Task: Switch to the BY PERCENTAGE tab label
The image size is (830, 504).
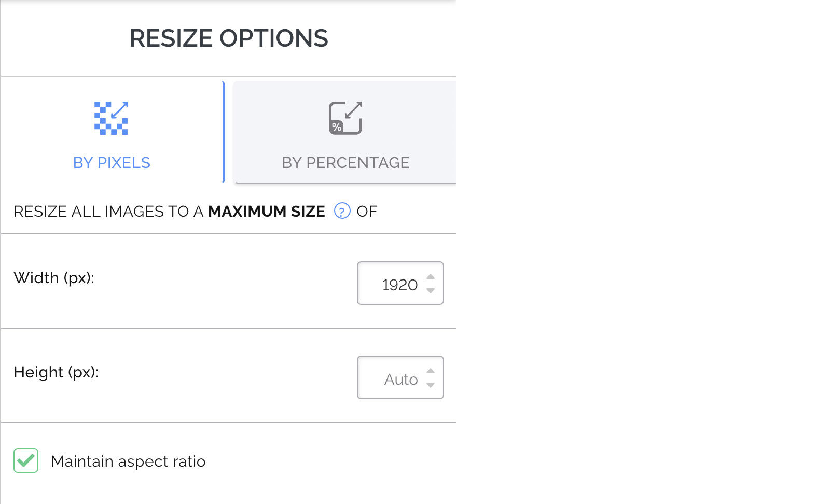Action: coord(345,163)
